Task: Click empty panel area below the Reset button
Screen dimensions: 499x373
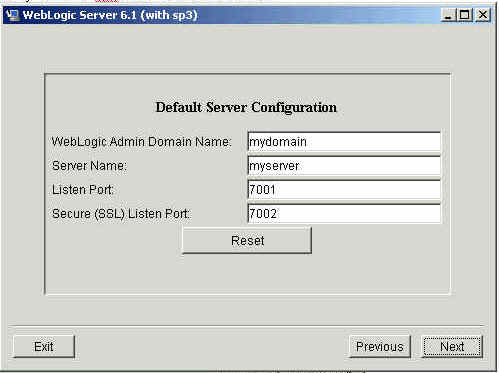Action: pos(247,274)
